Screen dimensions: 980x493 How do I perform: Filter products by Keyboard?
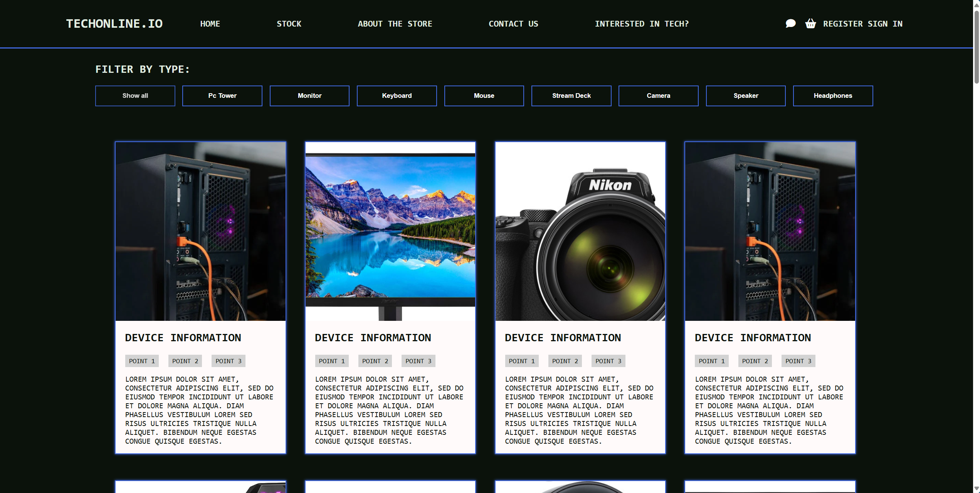pos(397,96)
